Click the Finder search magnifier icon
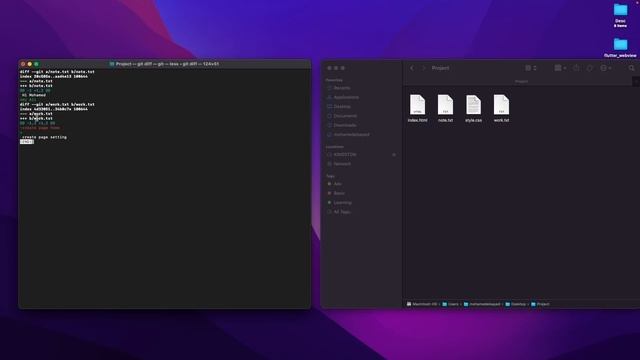 tap(631, 68)
